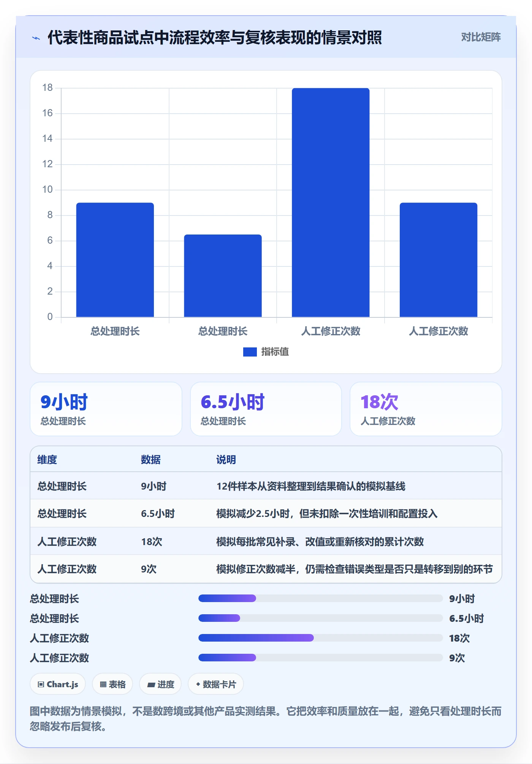Viewport: 532px width, 764px height.
Task: Click the diamond icon on the 数据卡片 chip
Action: pos(198,684)
